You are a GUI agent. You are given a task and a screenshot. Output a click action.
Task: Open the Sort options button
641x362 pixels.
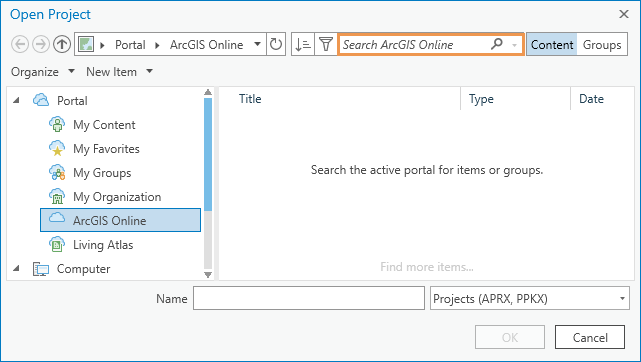tap(303, 44)
